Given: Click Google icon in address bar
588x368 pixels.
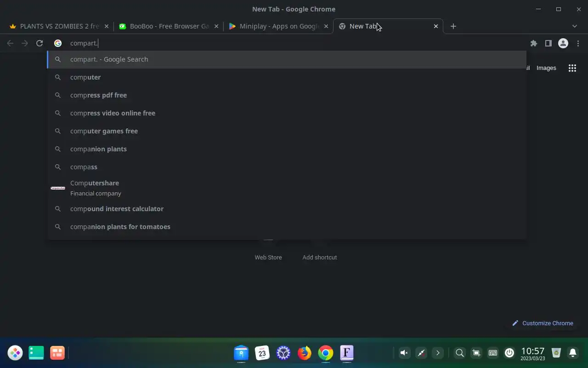Looking at the screenshot, I should (58, 43).
